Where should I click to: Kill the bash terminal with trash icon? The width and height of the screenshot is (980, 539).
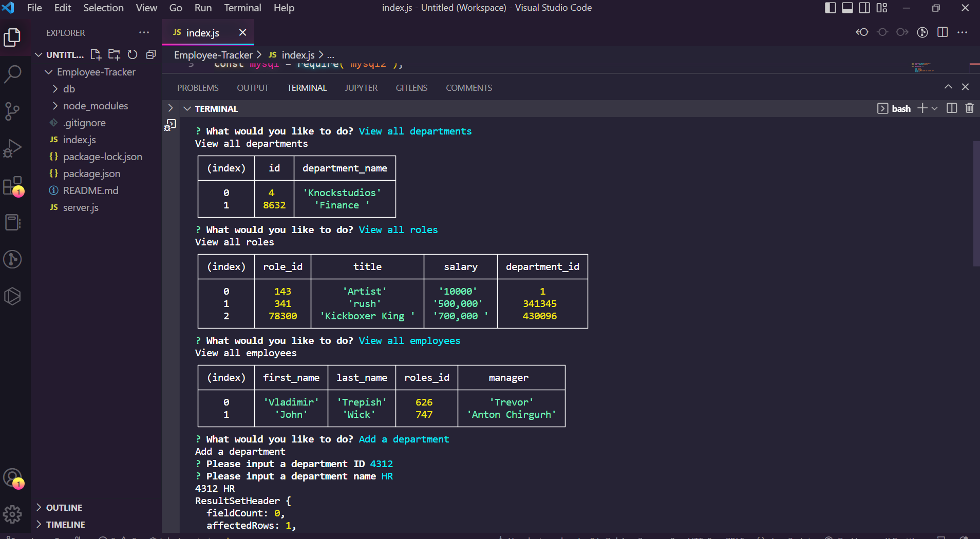(970, 108)
